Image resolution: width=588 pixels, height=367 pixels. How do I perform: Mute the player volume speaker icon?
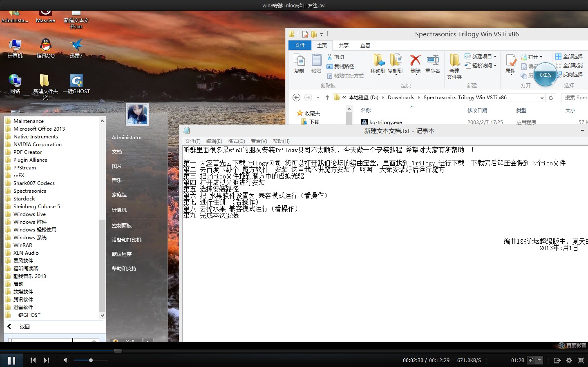click(66, 360)
